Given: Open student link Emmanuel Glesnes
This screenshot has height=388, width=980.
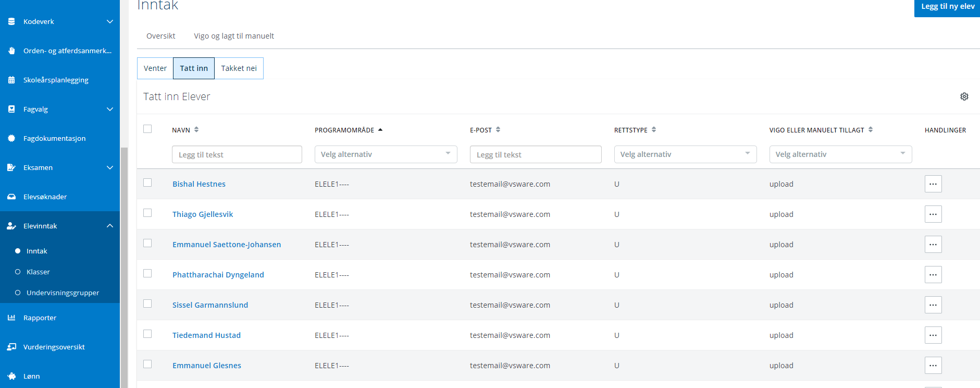Looking at the screenshot, I should pyautogui.click(x=207, y=366).
